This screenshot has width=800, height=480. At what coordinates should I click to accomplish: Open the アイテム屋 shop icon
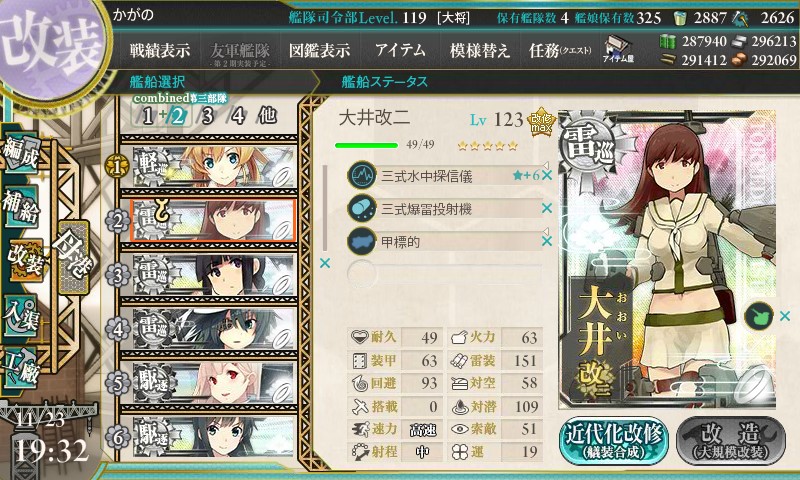tap(618, 49)
